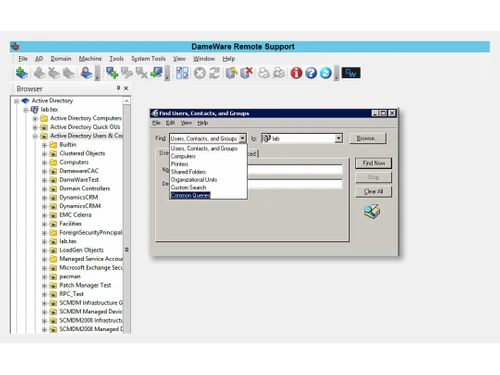Click the magnifier search graphic in Find dialog

372,211
